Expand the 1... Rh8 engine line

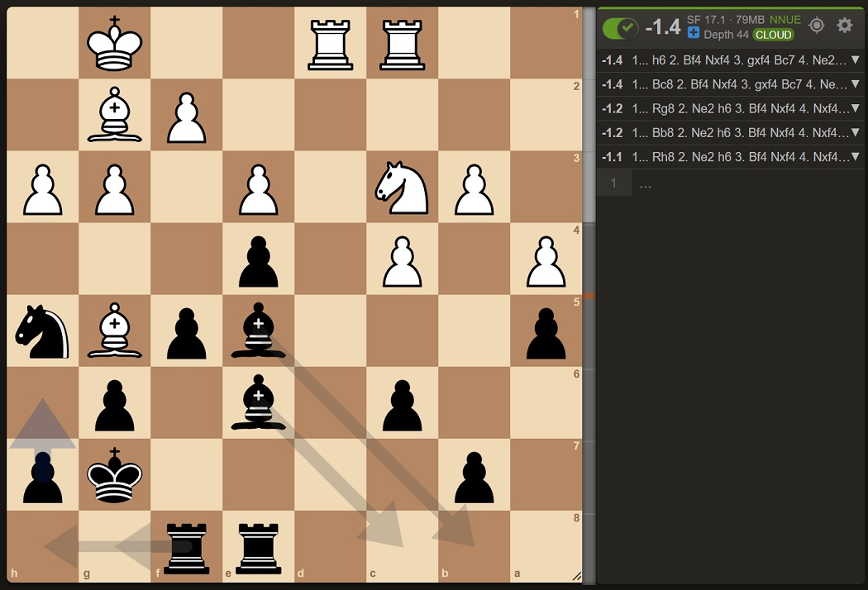point(856,157)
